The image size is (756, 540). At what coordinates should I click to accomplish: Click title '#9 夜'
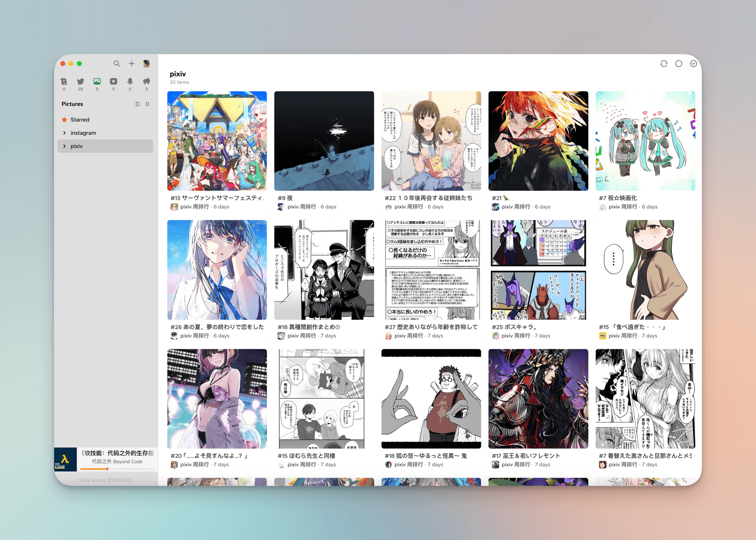(285, 198)
